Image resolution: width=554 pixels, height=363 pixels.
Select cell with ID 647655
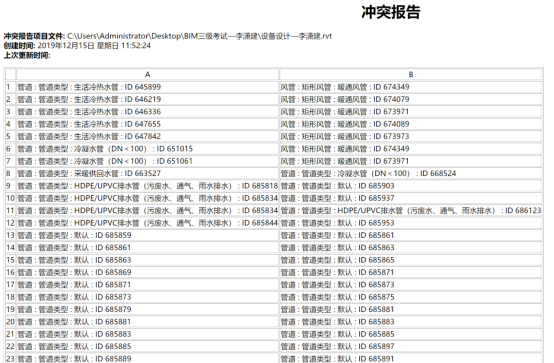click(148, 124)
